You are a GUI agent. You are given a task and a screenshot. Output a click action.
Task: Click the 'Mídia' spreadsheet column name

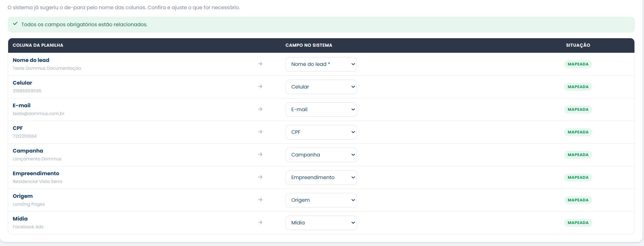click(20, 219)
